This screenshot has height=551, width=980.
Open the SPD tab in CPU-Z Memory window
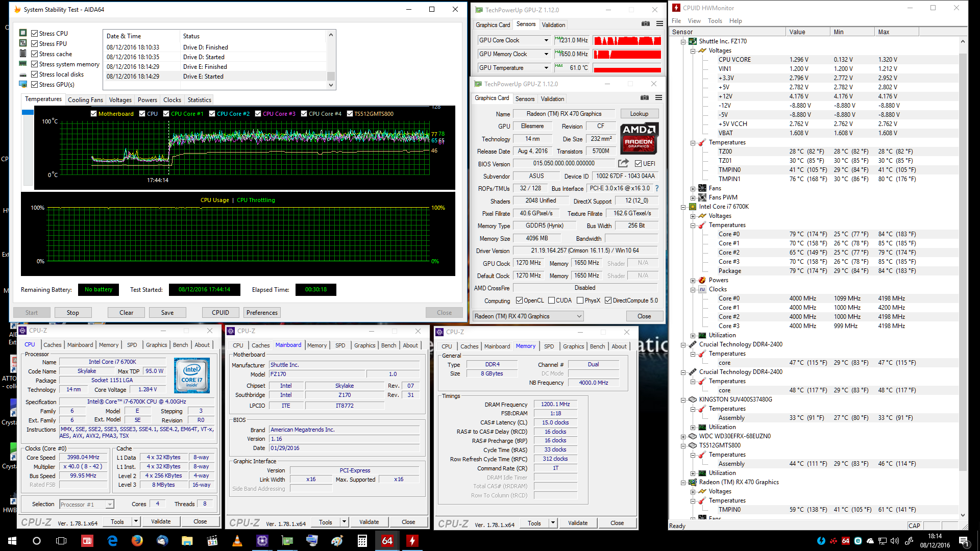click(x=549, y=346)
